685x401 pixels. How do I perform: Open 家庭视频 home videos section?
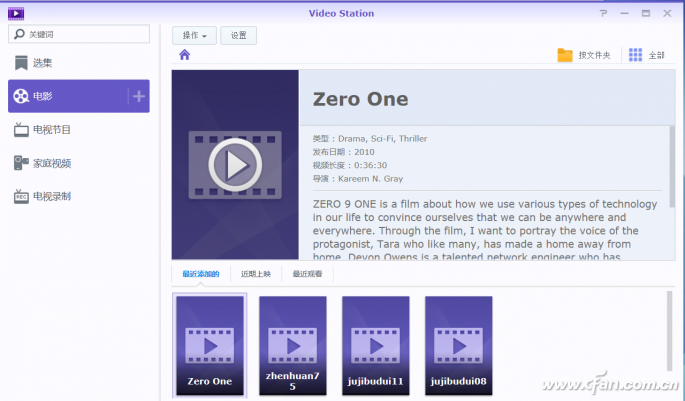(52, 163)
